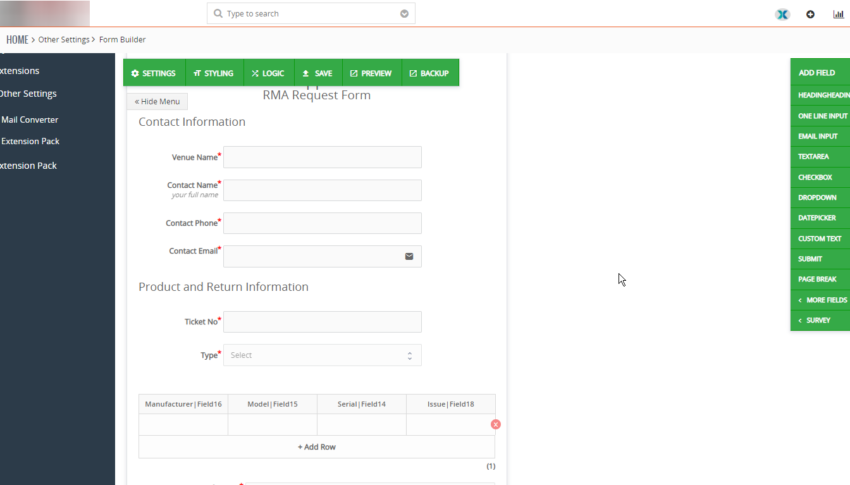Click in Contact Email input field

[323, 256]
